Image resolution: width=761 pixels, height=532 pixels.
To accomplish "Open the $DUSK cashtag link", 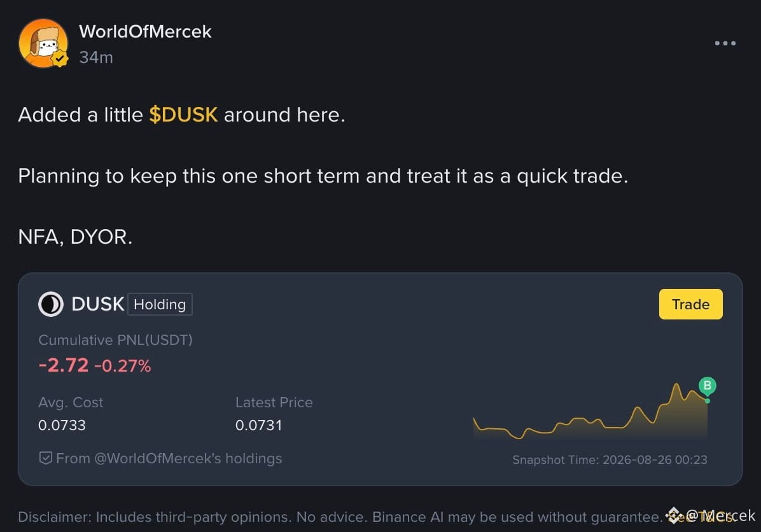I will tap(183, 115).
